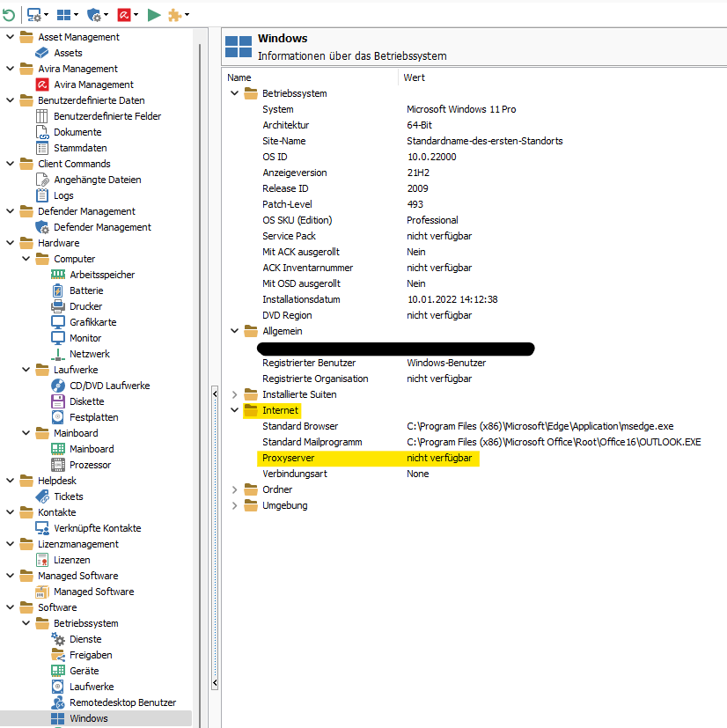Select Defender Management in the sidebar
Image resolution: width=727 pixels, height=728 pixels.
point(102,226)
